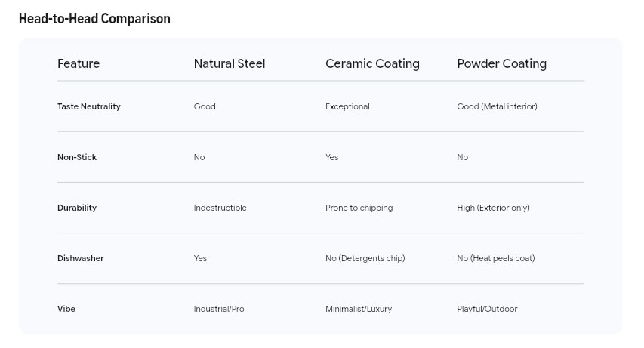Click the Minimalist/Luxury vibe cell
Viewport: 644px width, 348px height.
[x=359, y=309]
